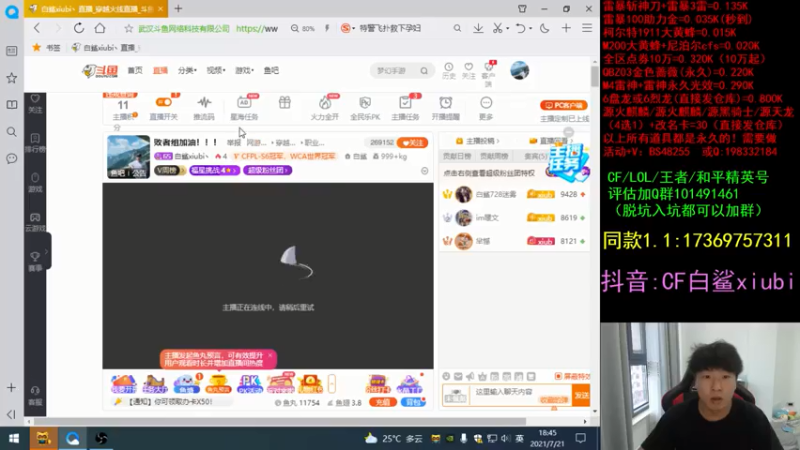
Task: Open the PK activity icon under the player
Action: 250,384
